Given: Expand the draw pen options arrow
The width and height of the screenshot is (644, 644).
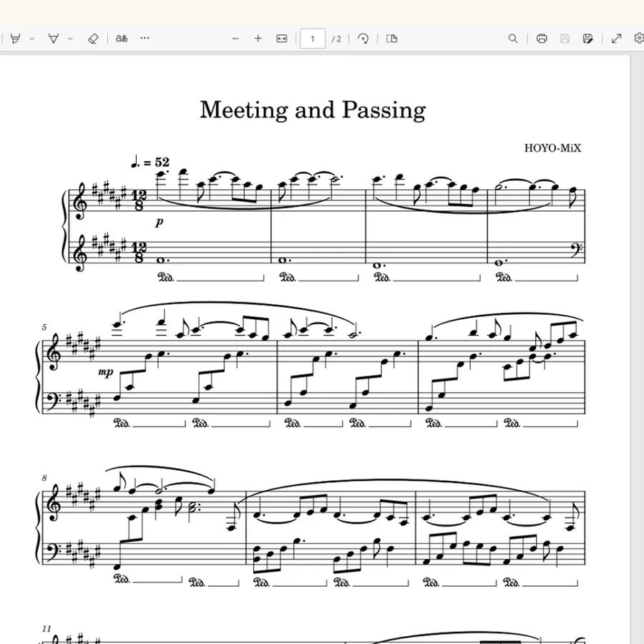Looking at the screenshot, I should coord(70,39).
